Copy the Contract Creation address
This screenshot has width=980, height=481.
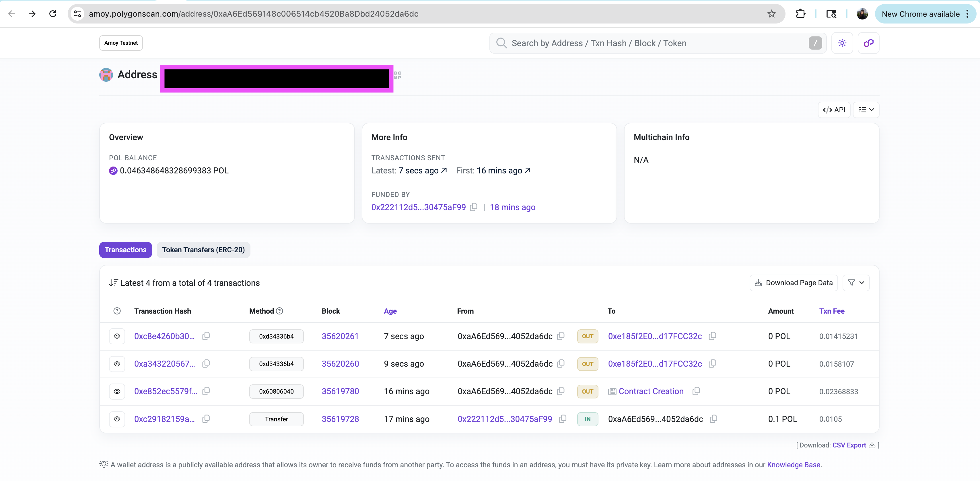[x=696, y=391]
